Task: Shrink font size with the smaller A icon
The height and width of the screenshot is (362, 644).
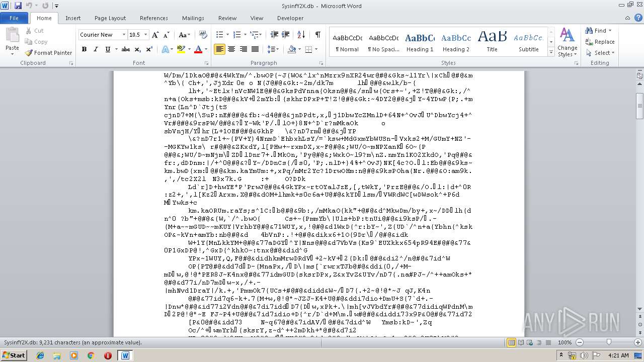Action: (x=167, y=35)
